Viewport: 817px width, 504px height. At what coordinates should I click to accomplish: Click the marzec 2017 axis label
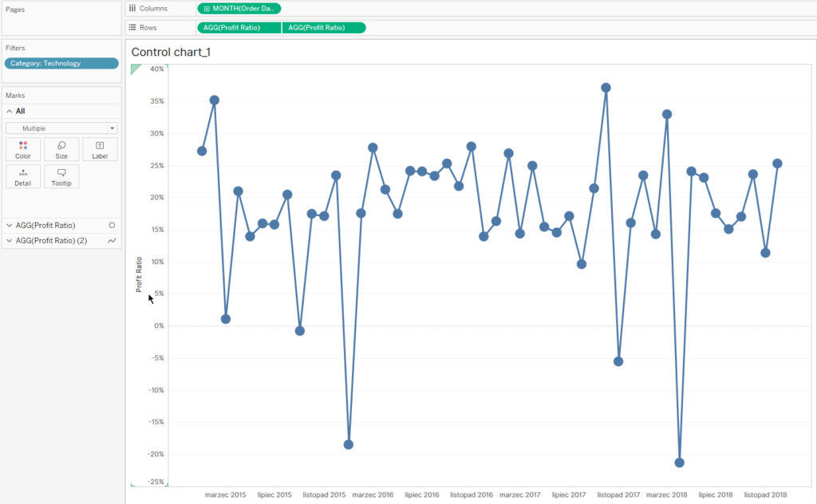point(520,494)
